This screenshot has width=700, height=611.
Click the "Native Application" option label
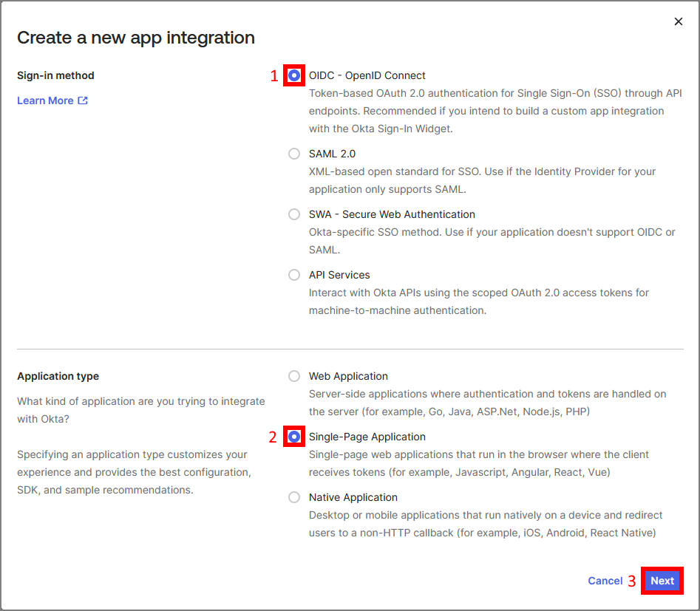click(353, 497)
